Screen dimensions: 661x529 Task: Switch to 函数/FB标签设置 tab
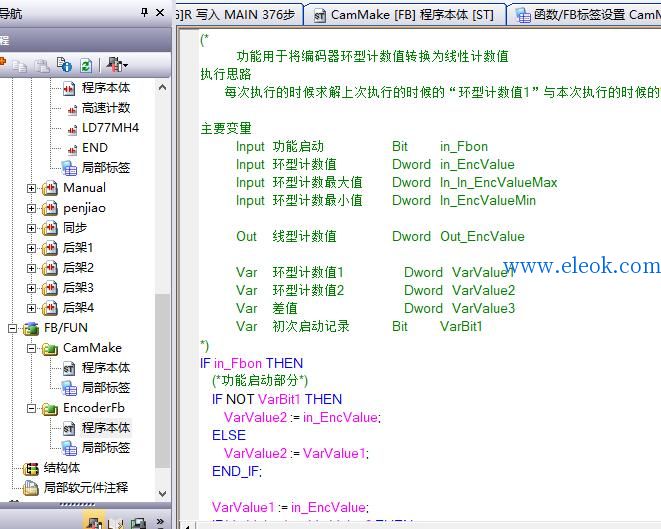pos(586,15)
